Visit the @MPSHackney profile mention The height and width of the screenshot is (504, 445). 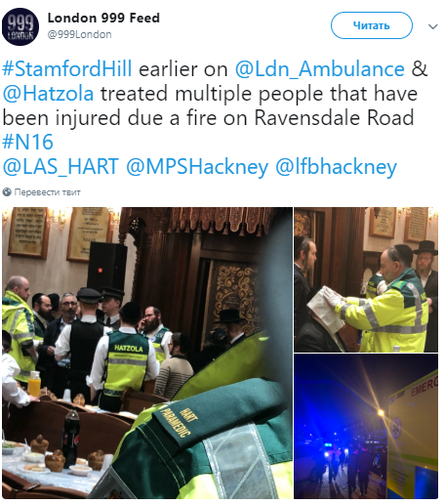(x=197, y=167)
